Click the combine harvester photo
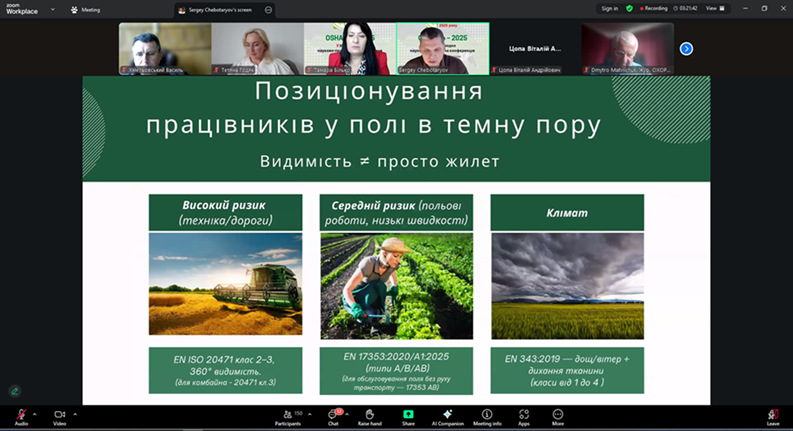Image resolution: width=793 pixels, height=431 pixels. point(226,284)
